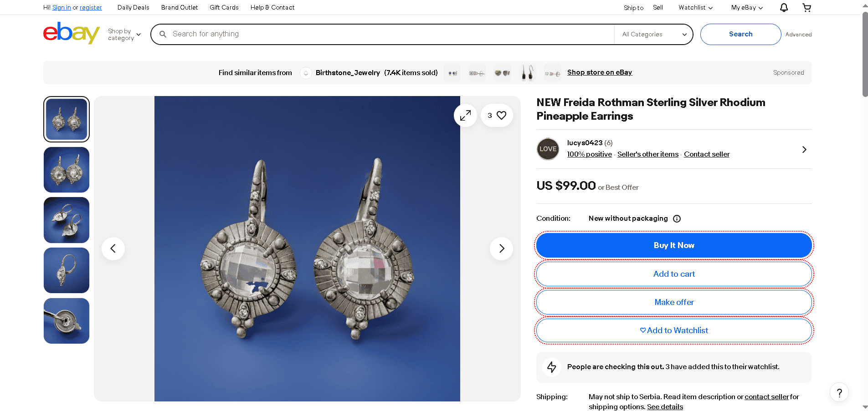
Task: Open Daily Deals from top menu
Action: pos(133,8)
